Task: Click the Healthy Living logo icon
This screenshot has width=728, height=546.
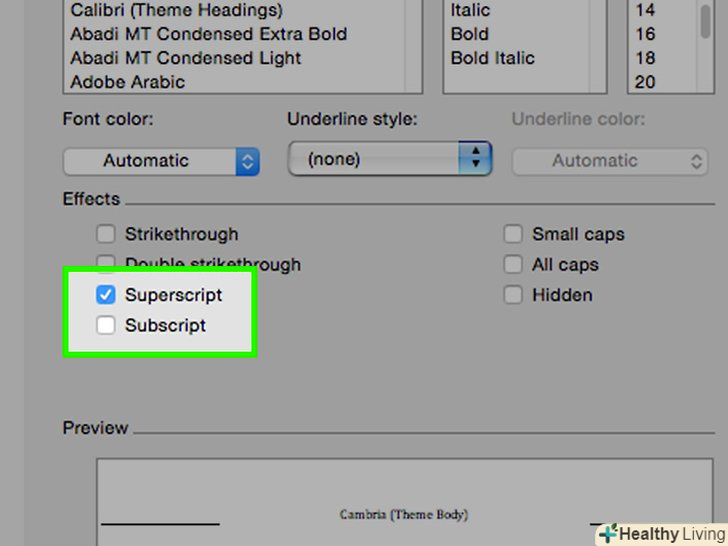Action: tap(608, 534)
